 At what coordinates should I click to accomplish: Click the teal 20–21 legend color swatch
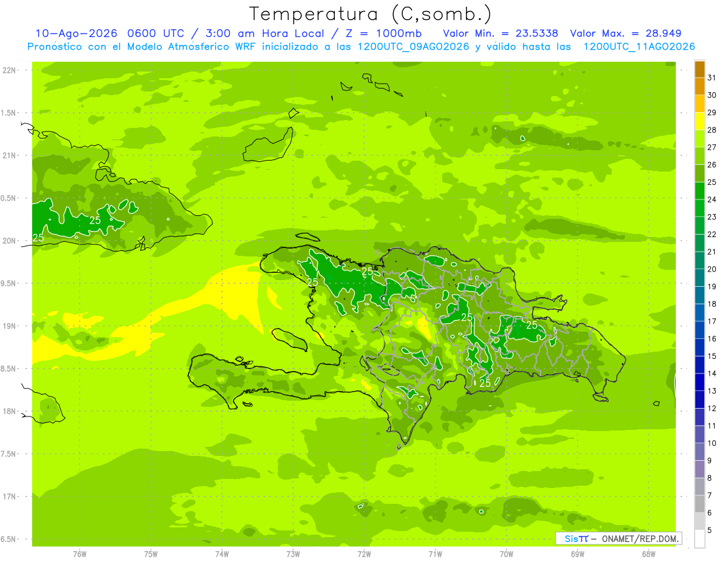pos(699,261)
